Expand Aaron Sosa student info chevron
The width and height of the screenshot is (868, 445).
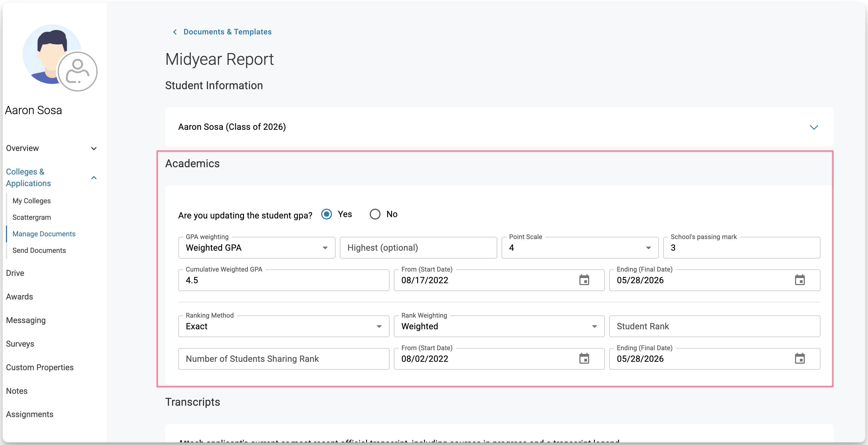pos(814,127)
